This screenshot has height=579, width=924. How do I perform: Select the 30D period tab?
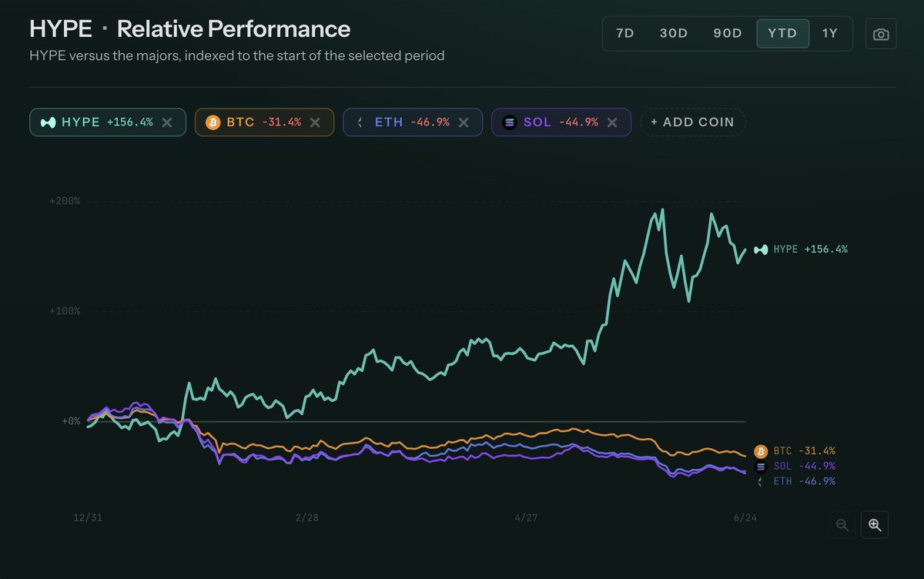click(674, 34)
